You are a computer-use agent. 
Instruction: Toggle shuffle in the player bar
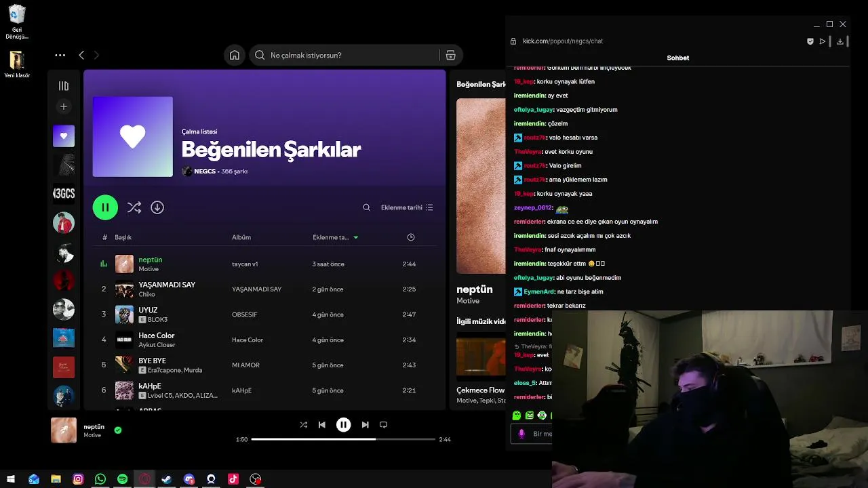(303, 425)
